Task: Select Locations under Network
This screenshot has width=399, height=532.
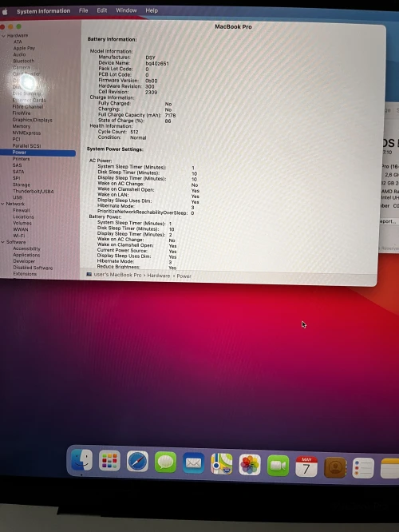Action: (x=23, y=216)
